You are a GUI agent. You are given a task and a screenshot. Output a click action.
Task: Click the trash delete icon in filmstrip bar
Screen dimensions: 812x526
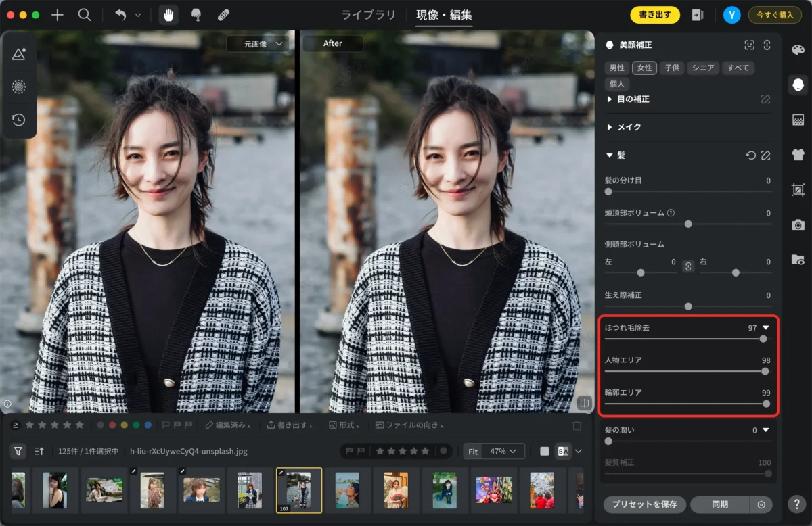coord(577,425)
